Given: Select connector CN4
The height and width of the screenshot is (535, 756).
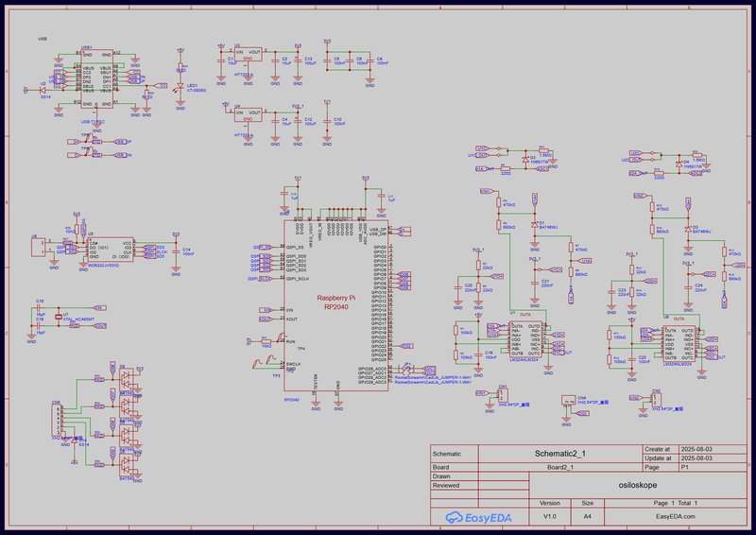Looking at the screenshot, I should pos(569,400).
